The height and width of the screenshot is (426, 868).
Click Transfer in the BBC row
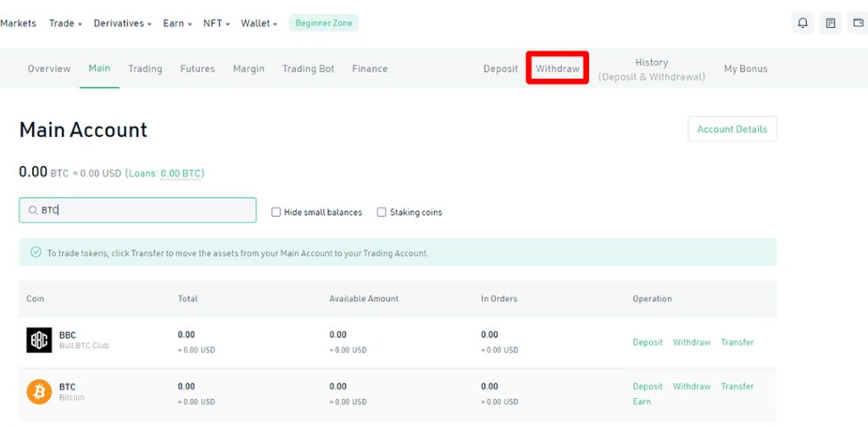tap(737, 342)
